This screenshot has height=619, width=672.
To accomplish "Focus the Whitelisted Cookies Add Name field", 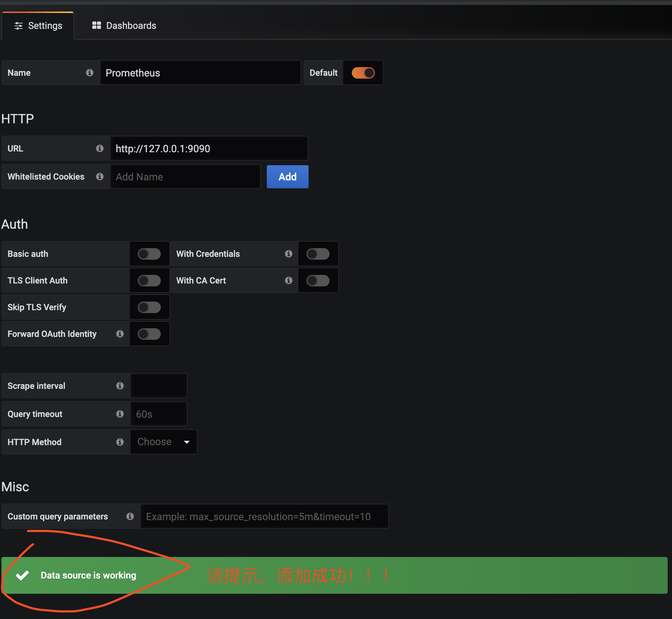I will coord(185,177).
